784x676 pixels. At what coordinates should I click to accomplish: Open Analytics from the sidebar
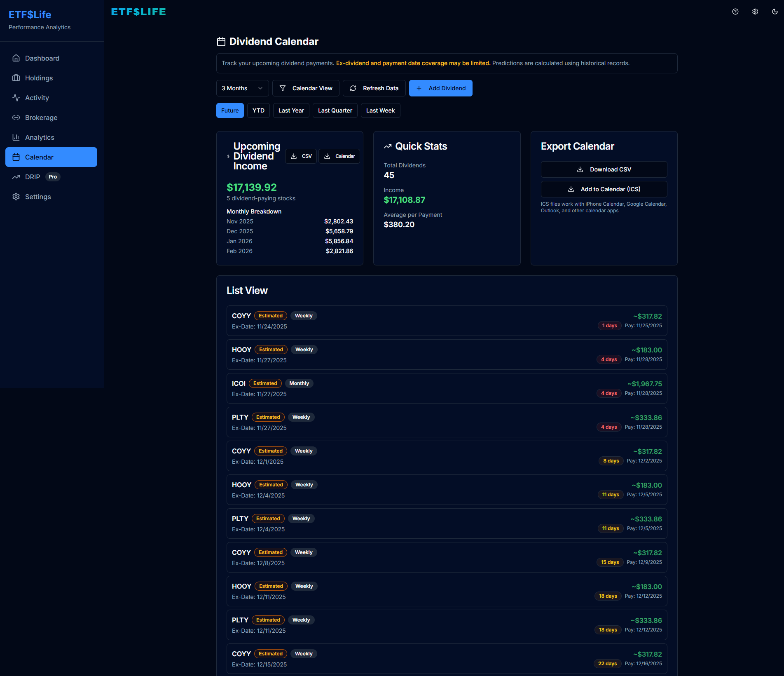[51, 137]
